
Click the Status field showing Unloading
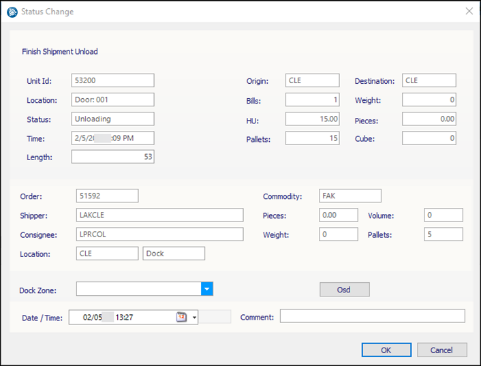point(113,119)
